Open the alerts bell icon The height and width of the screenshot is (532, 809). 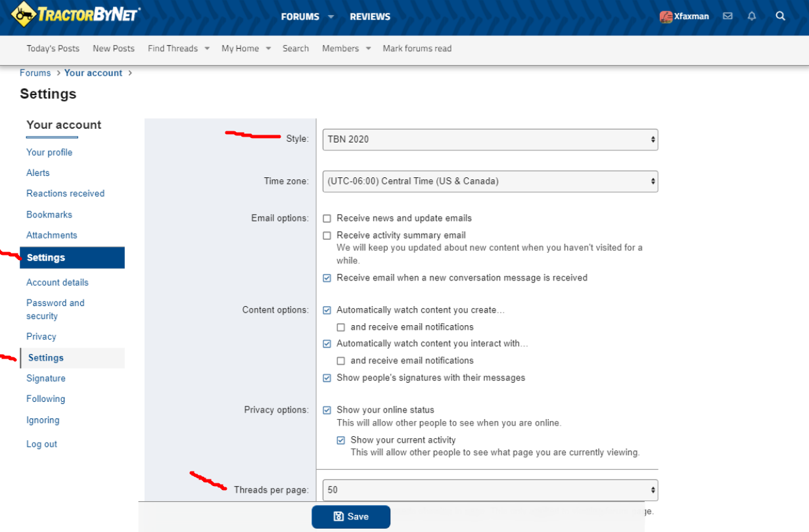click(x=752, y=16)
